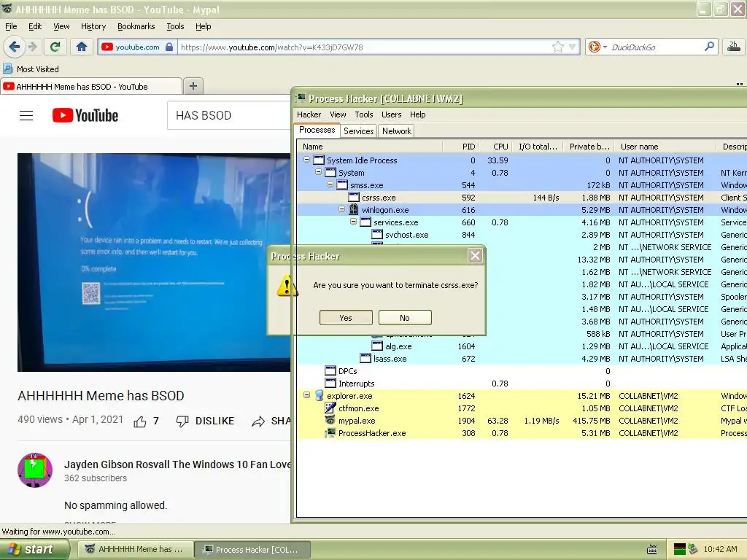Go forward with browser forward arrow
Viewport: 747px width, 560px height.
[x=32, y=47]
